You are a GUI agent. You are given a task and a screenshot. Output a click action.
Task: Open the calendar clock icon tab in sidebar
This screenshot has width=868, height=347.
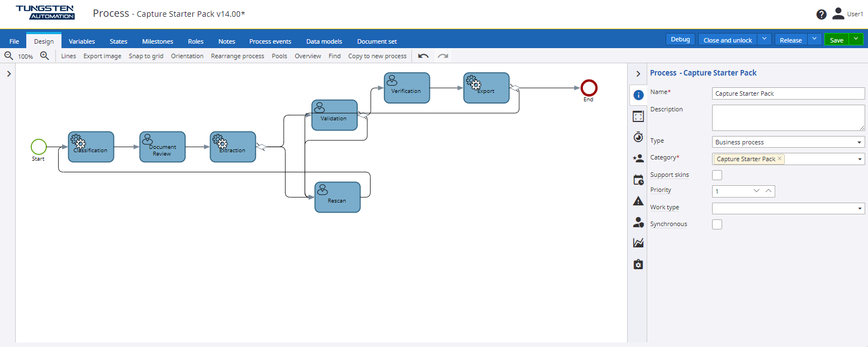pos(638,180)
